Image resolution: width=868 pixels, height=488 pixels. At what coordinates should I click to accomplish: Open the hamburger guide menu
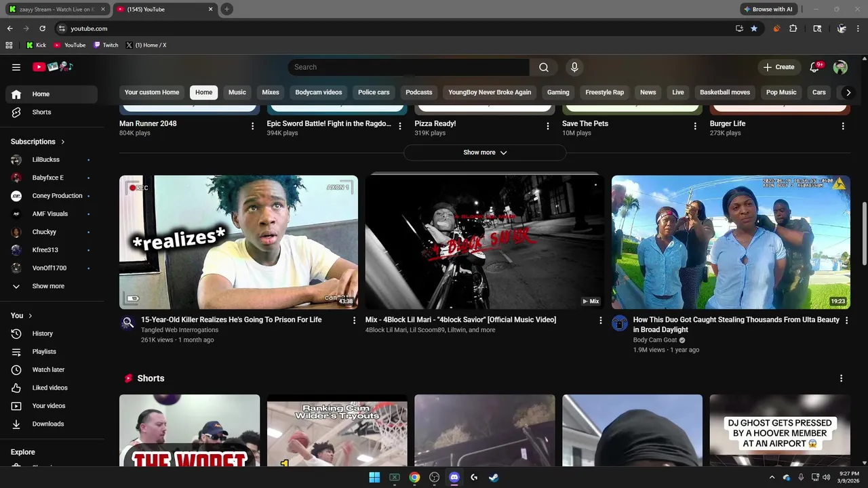pyautogui.click(x=16, y=67)
